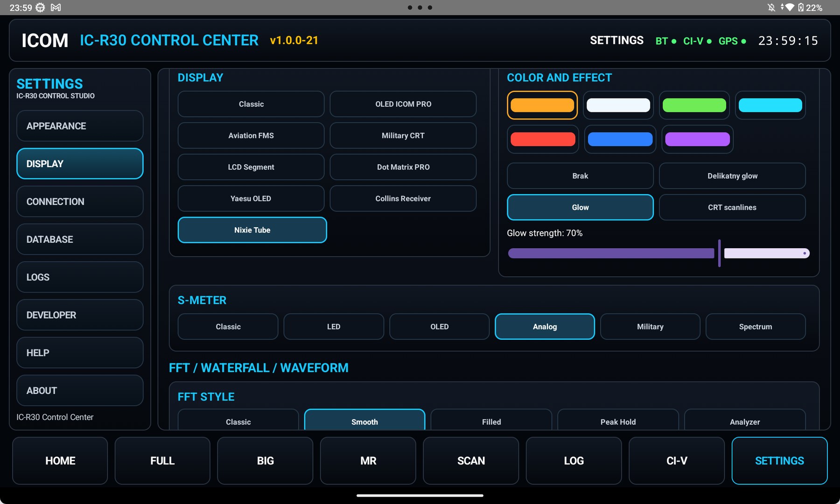Image resolution: width=840 pixels, height=504 pixels.
Task: Open the DATABASE settings section
Action: pos(80,239)
